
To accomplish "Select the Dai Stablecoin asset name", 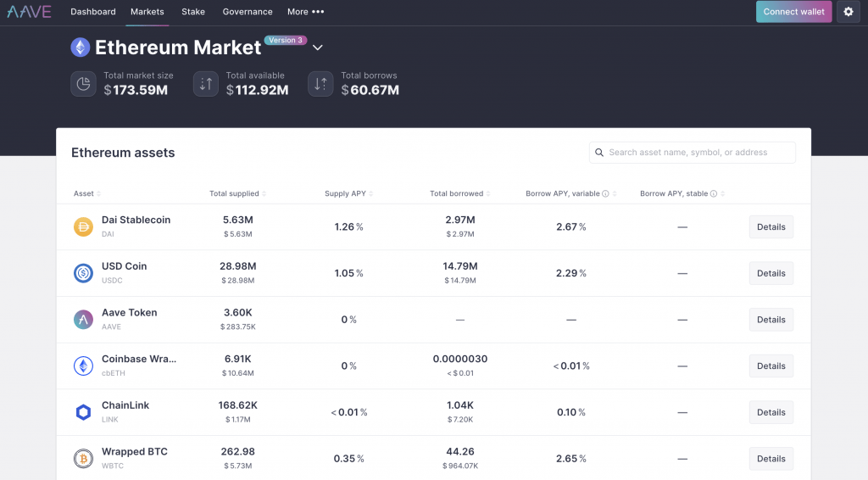I will [x=136, y=220].
